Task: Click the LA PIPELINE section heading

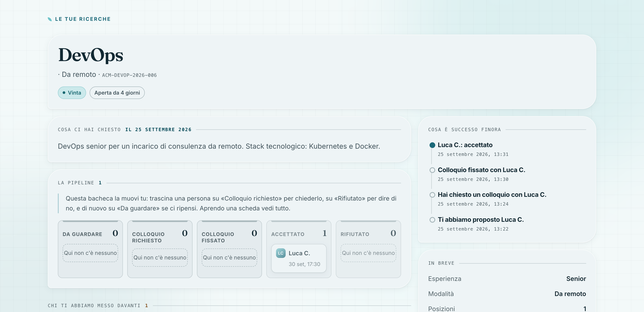Action: point(76,183)
